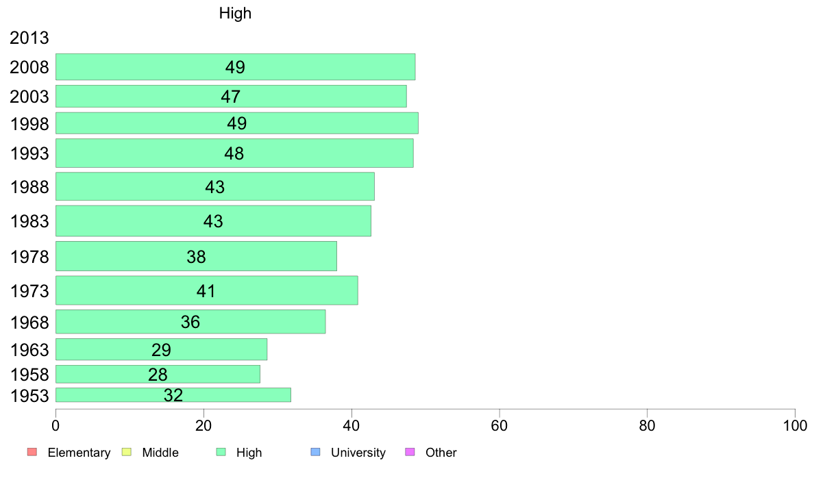Select the 2003 bar labeled 47
Image resolution: width=814 pixels, height=504 pixels.
coord(231,96)
